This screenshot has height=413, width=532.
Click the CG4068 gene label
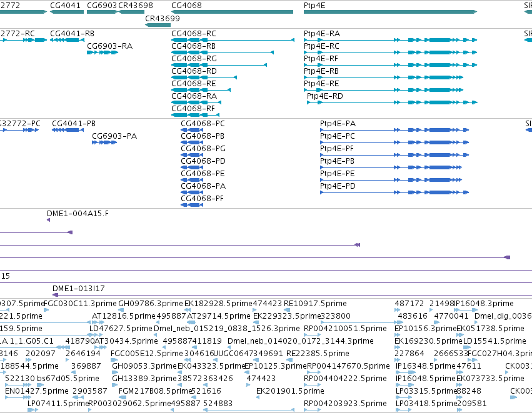[x=187, y=6]
